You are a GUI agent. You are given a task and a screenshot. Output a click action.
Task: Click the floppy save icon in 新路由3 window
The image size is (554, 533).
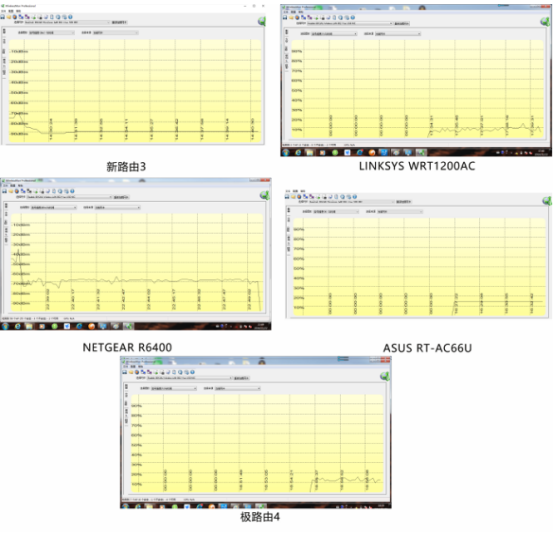(x=2, y=17)
